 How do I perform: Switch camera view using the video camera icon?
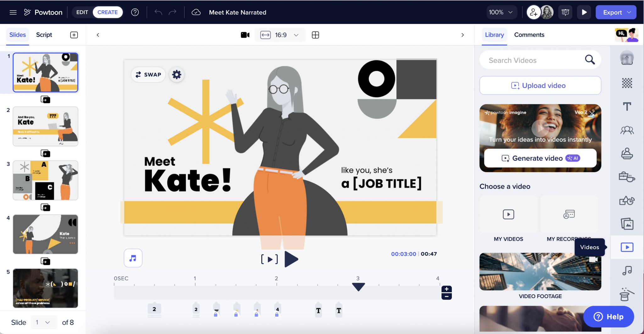click(x=245, y=35)
